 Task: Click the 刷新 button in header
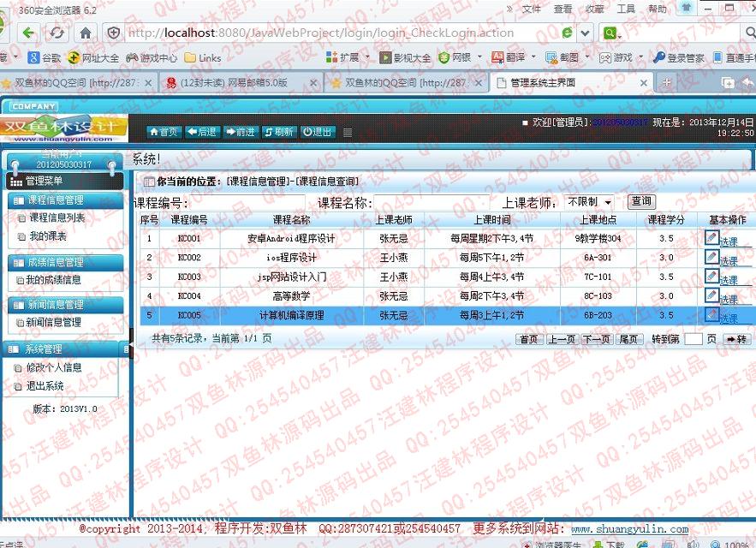(x=278, y=132)
